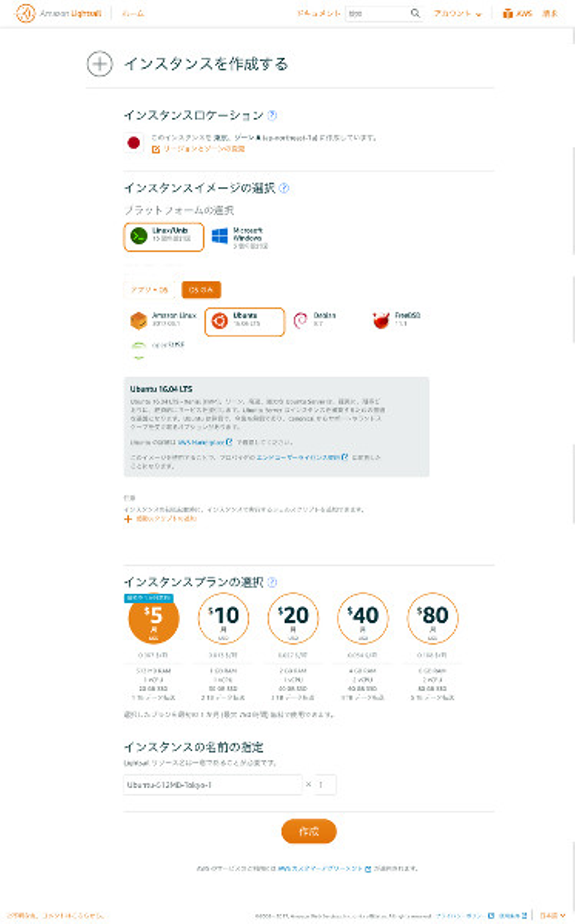Choose the $10 monthly plan

[x=224, y=618]
